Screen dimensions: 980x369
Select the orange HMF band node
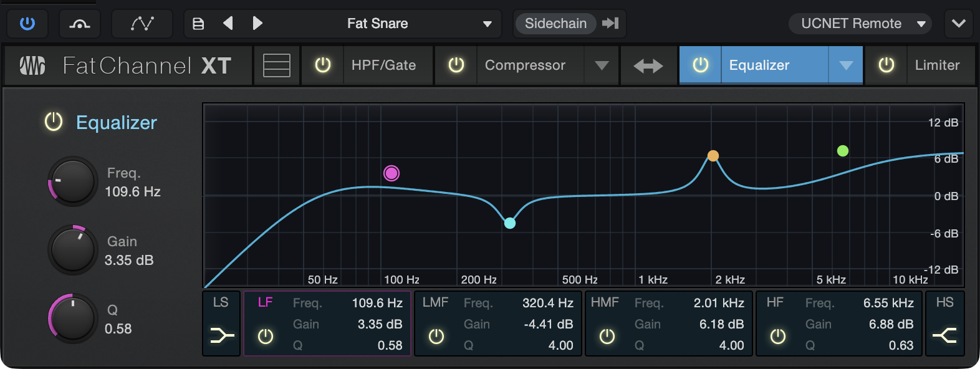(713, 156)
